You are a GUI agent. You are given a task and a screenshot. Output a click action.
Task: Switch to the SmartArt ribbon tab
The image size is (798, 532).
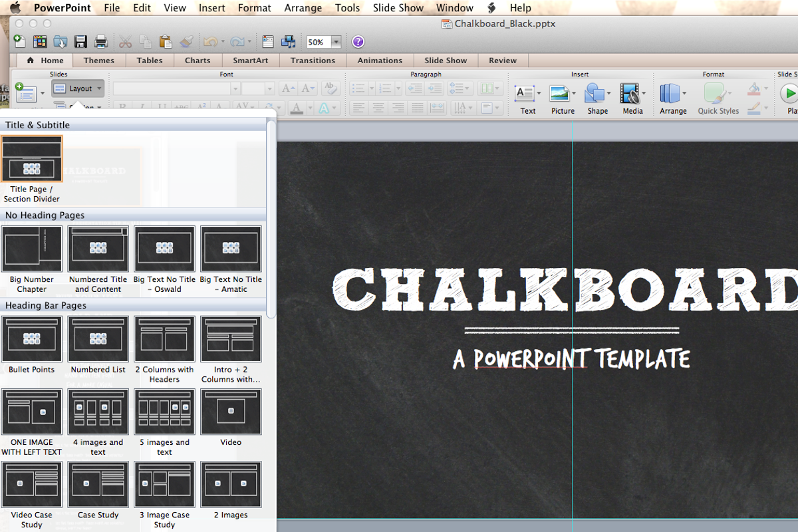pos(251,61)
